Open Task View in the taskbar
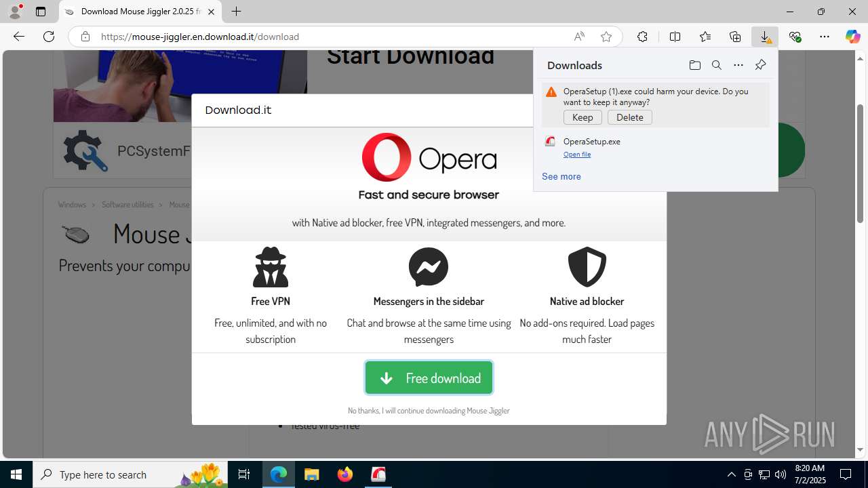 click(x=244, y=474)
